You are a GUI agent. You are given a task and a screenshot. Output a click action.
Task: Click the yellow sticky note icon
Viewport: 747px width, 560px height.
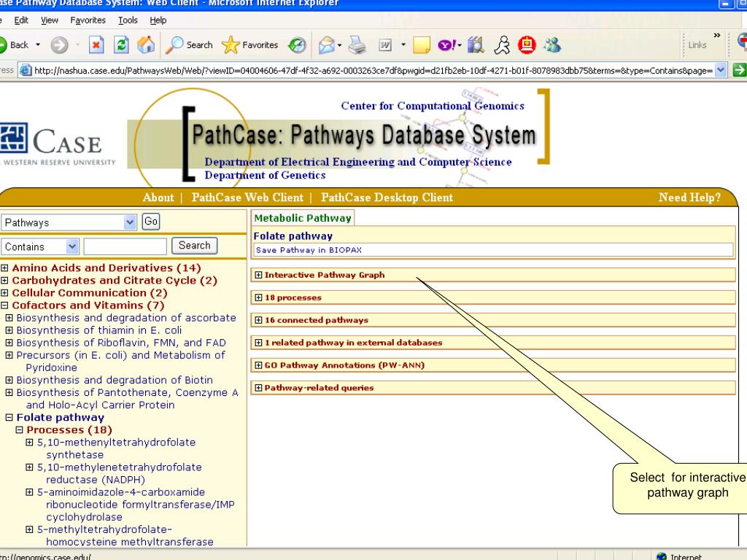pyautogui.click(x=422, y=45)
